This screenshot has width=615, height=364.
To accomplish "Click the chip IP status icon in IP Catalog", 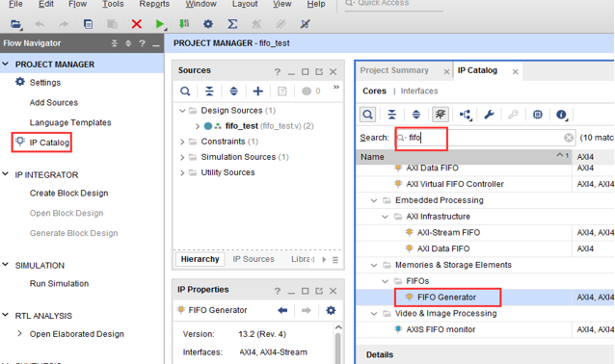I will [x=537, y=115].
